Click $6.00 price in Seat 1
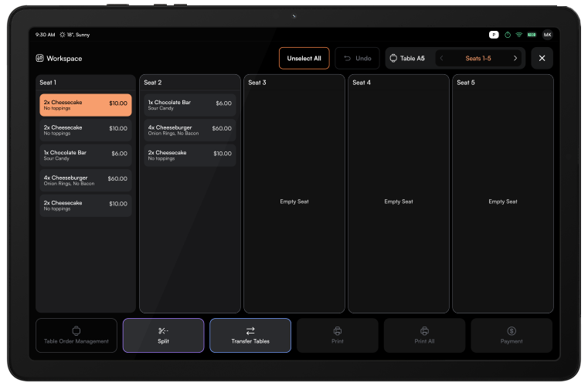The height and width of the screenshot is (386, 588). point(119,154)
